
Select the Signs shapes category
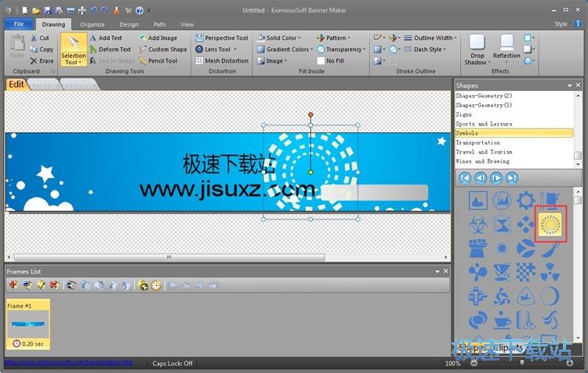click(x=514, y=114)
